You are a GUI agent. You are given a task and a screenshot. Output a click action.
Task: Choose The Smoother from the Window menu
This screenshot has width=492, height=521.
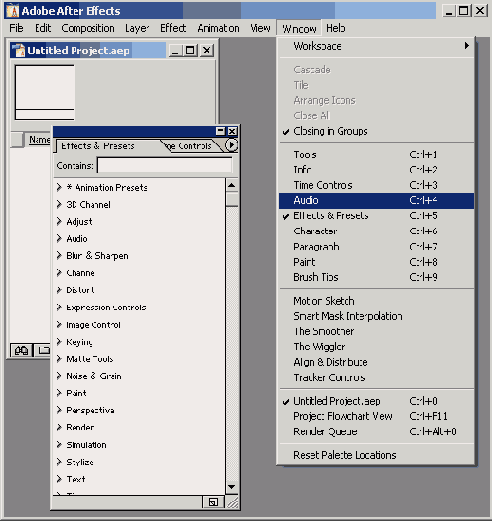point(377,331)
